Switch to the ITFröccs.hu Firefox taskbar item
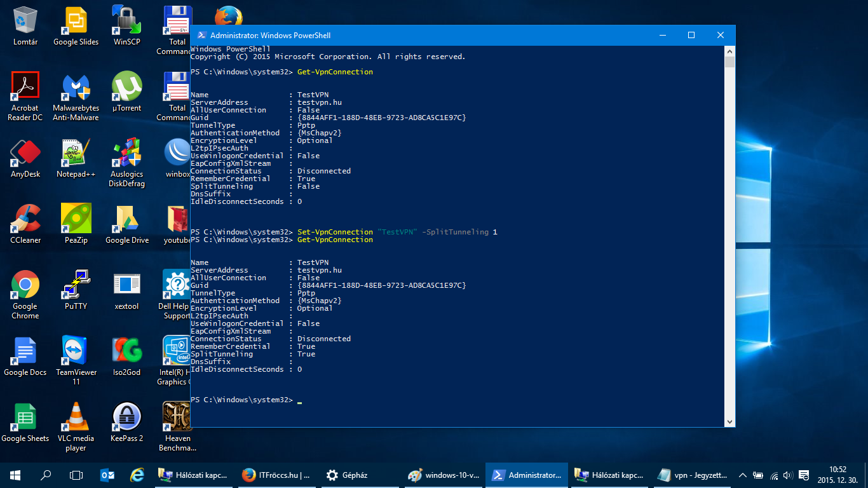This screenshot has height=488, width=868. click(x=277, y=475)
